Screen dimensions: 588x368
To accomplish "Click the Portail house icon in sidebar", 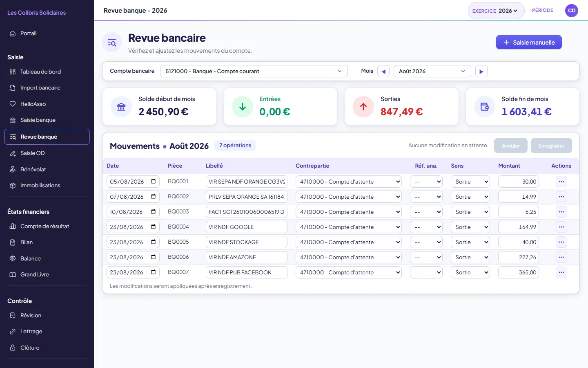I will click(x=13, y=34).
